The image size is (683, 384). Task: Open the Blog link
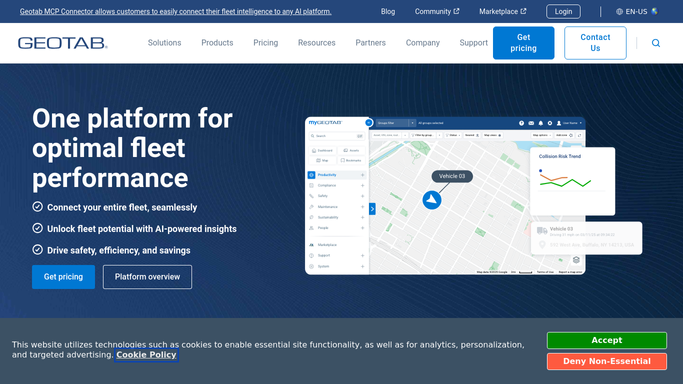[388, 12]
